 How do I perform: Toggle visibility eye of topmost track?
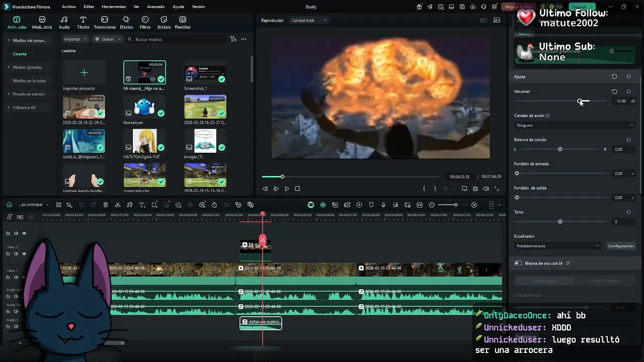(24, 233)
